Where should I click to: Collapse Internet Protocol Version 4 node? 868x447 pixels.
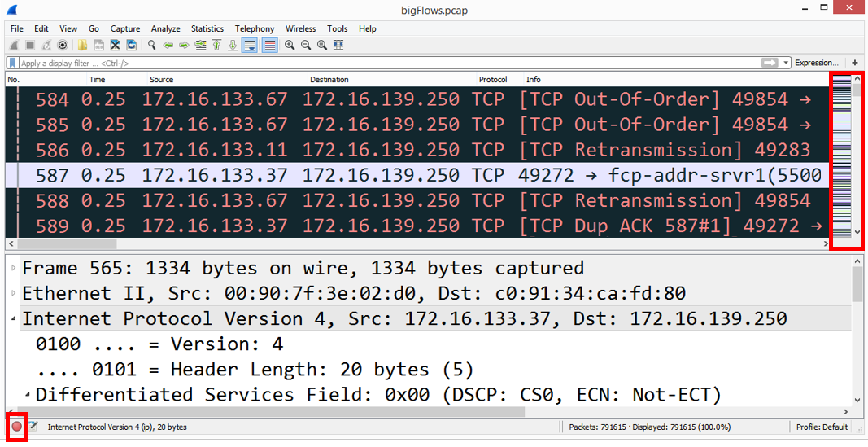[13, 319]
